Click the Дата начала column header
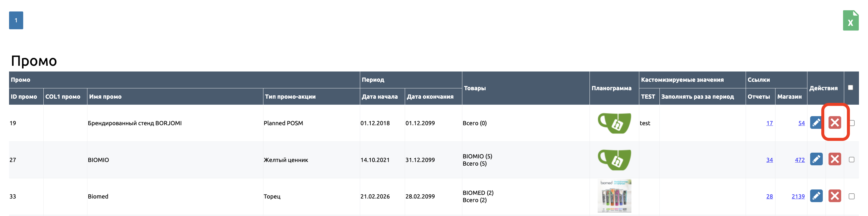Image resolution: width=868 pixels, height=216 pixels. click(x=380, y=97)
